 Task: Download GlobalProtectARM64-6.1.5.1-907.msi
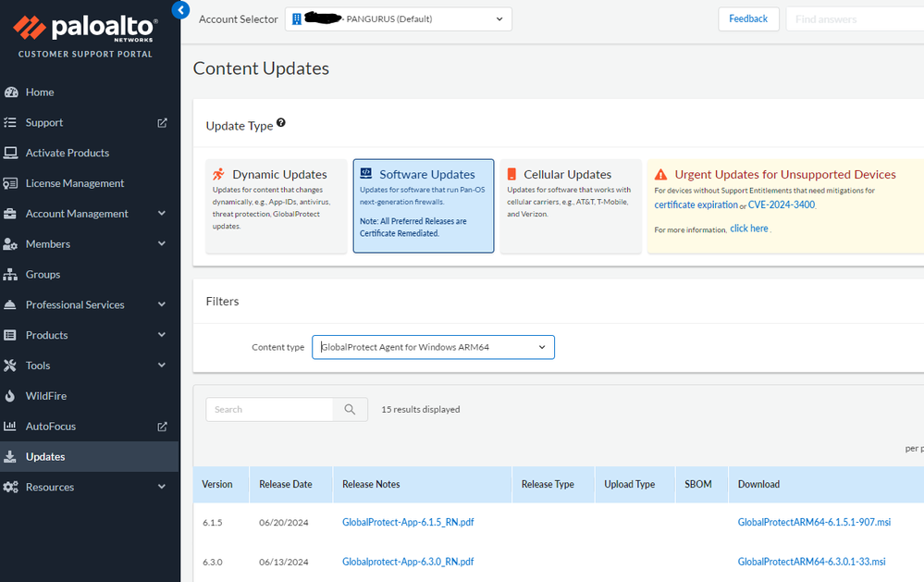814,522
